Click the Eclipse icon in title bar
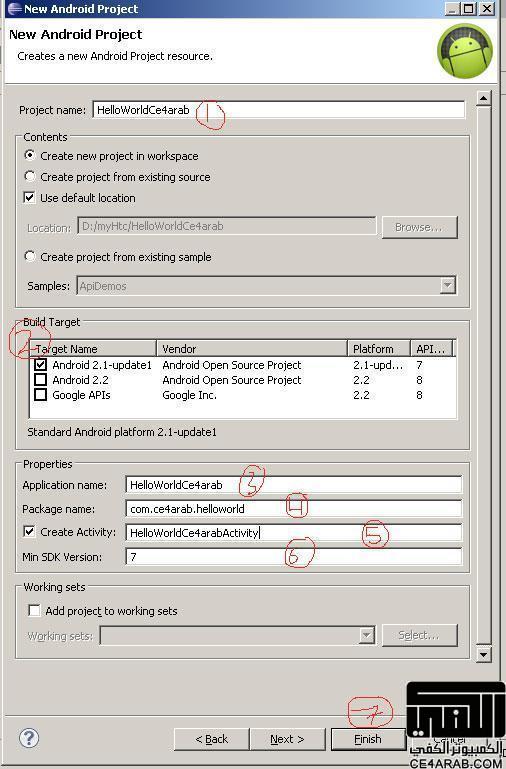This screenshot has height=769, width=506. [15, 9]
